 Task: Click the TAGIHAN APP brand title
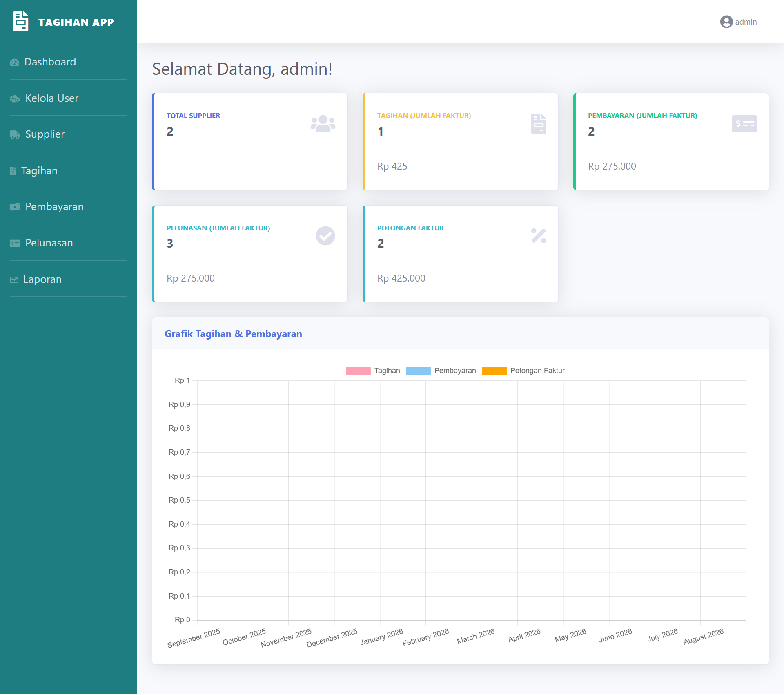(76, 22)
